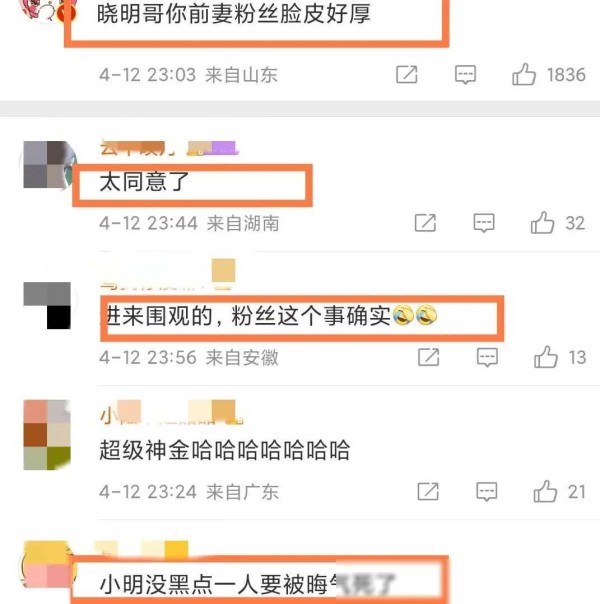This screenshot has width=600, height=604.
Task: Reply to the 超级神金哈哈 comment
Action: pos(486,492)
